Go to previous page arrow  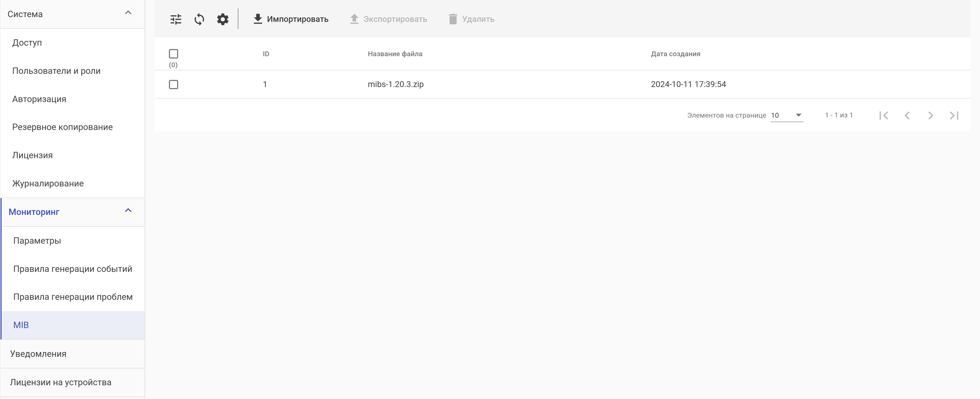(907, 116)
